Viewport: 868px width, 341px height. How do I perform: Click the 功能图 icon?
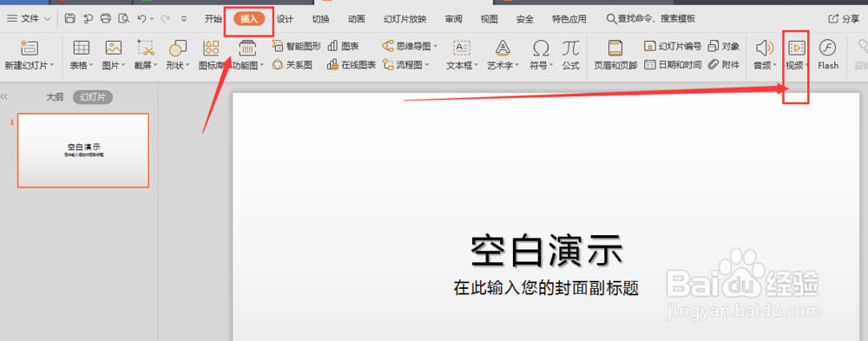tap(247, 49)
